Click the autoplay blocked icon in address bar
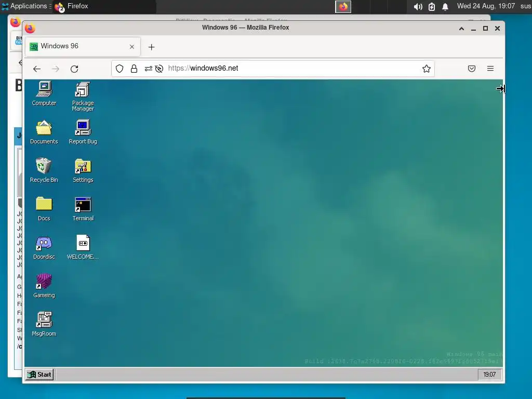The height and width of the screenshot is (399, 532). [159, 69]
